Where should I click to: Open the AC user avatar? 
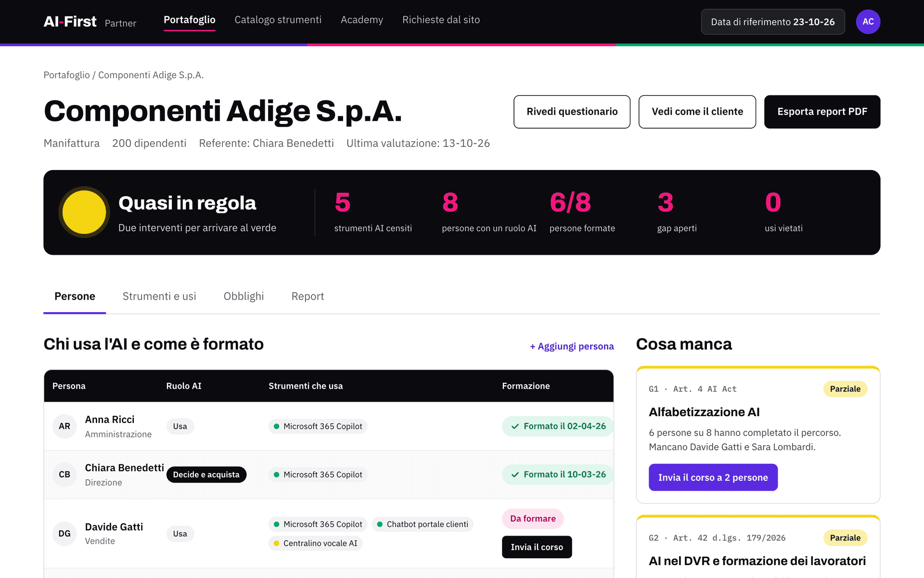point(868,22)
